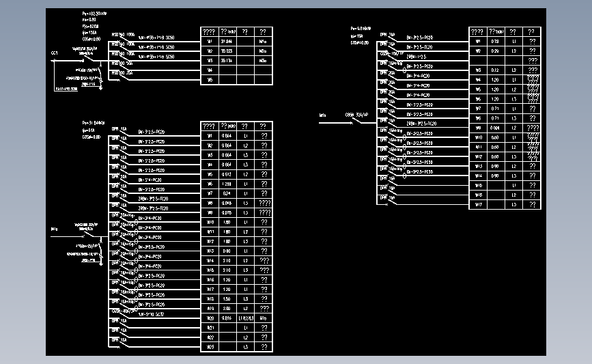This screenshot has height=364, width=592.
Task: Click the 'YJV-5*10 SC32' cable label
Action: coord(152,314)
